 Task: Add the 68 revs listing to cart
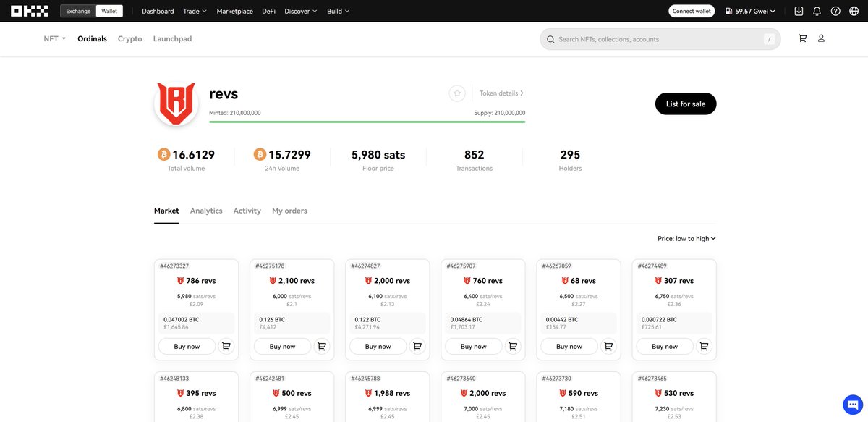pyautogui.click(x=608, y=347)
